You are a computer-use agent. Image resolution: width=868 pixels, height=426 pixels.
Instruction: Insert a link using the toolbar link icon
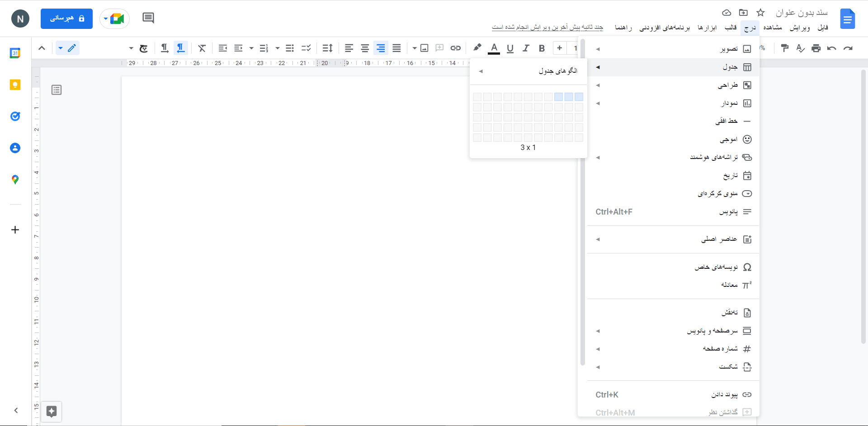point(456,48)
